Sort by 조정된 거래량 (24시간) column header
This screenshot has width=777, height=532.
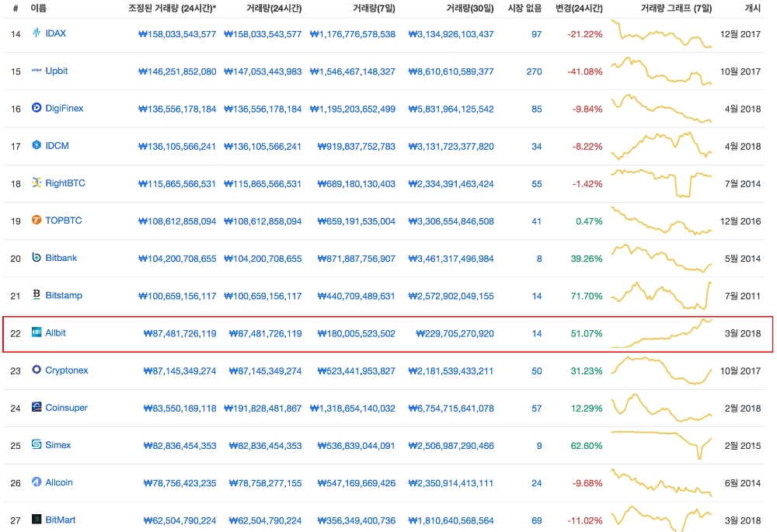coord(172,8)
